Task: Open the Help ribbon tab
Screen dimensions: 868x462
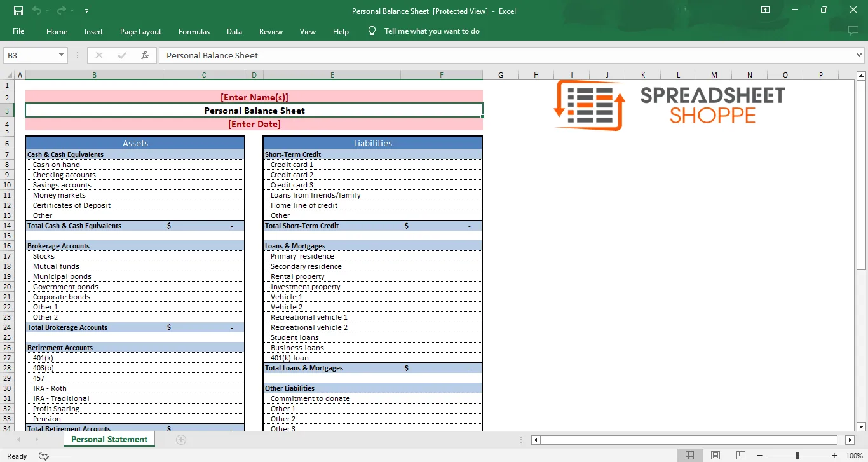Action: coord(341,31)
